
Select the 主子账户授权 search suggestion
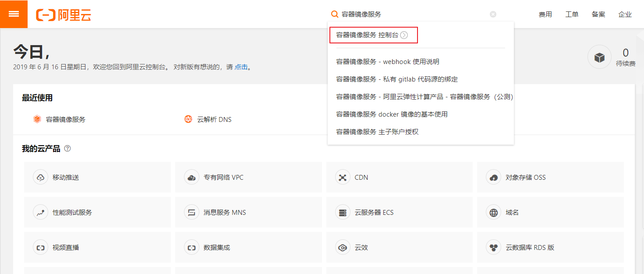[x=377, y=132]
